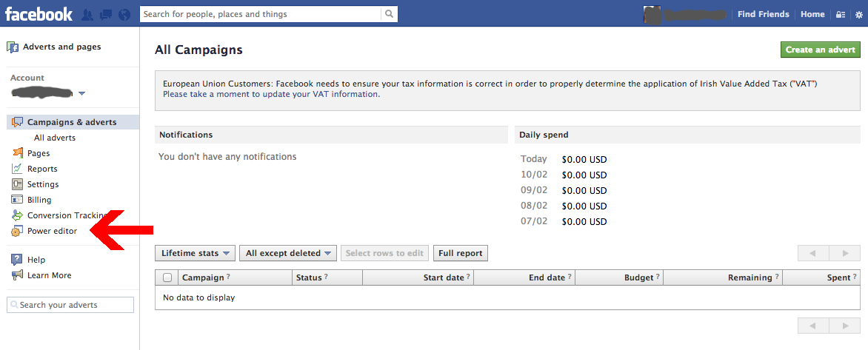
Task: Open Reports in the sidebar
Action: 43,169
